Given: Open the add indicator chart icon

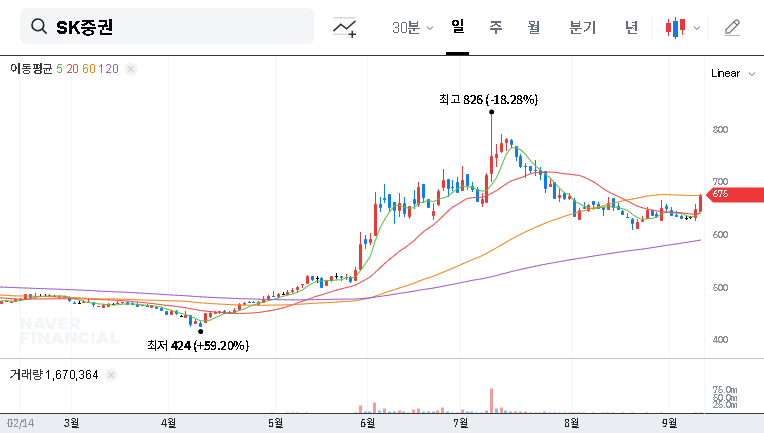Looking at the screenshot, I should pyautogui.click(x=344, y=27).
